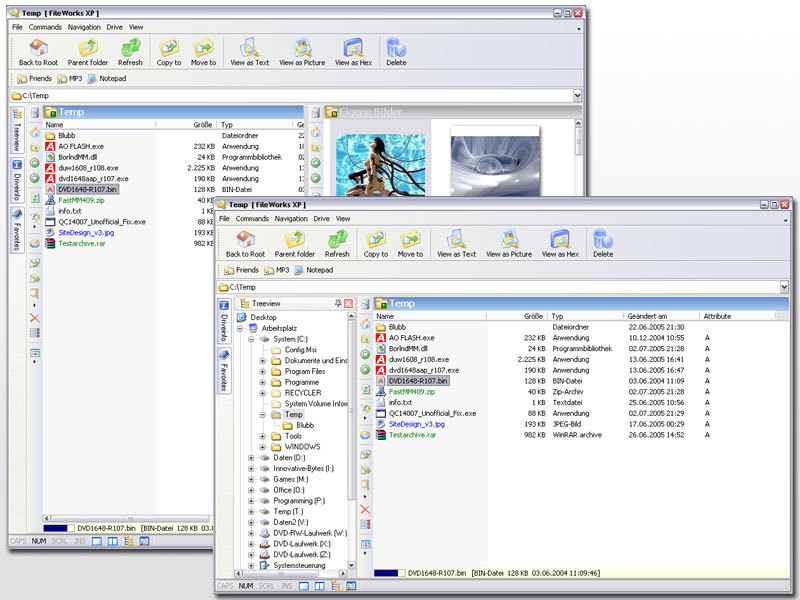Click Move to in back window toolbar
Image resolution: width=800 pixels, height=600 pixels.
203,53
